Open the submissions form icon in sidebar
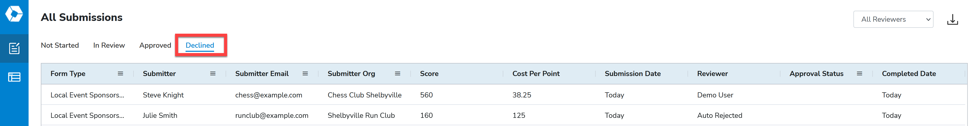This screenshot has width=980, height=126. coord(14,48)
